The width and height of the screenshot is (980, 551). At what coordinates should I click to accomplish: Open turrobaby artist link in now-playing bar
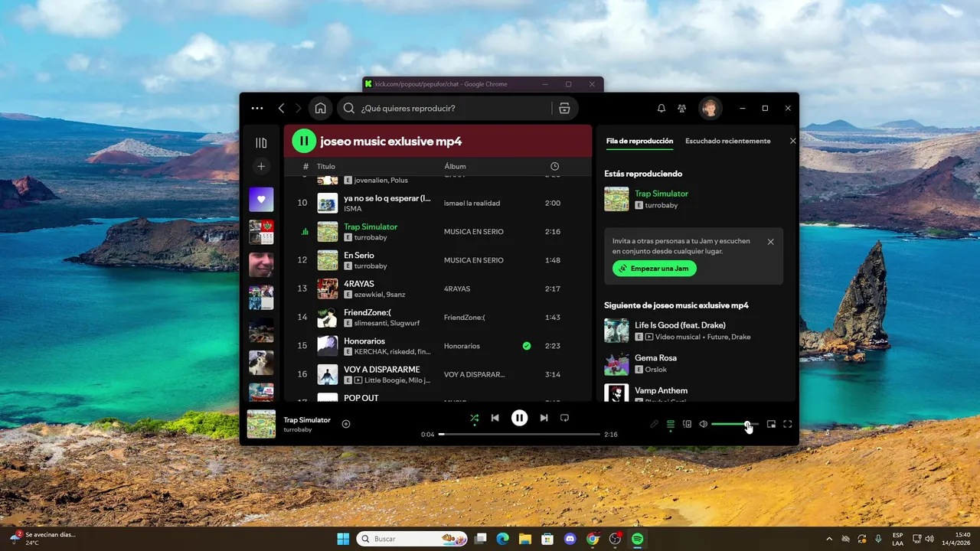298,430
